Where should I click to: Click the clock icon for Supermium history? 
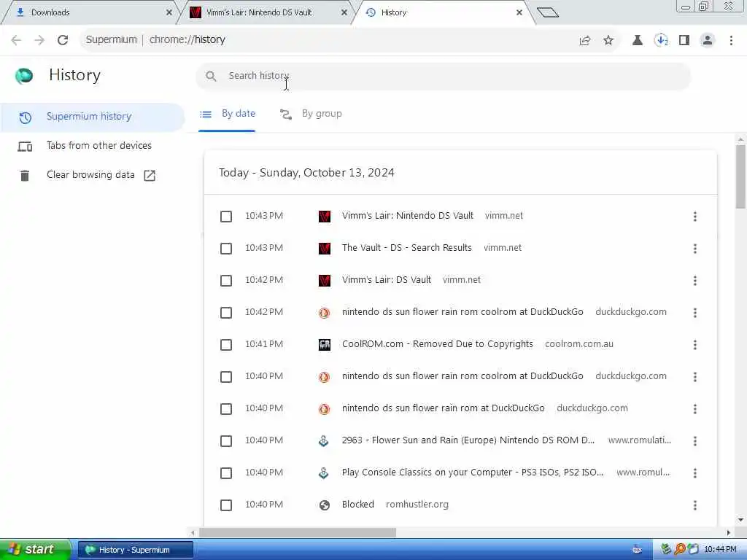click(x=26, y=117)
